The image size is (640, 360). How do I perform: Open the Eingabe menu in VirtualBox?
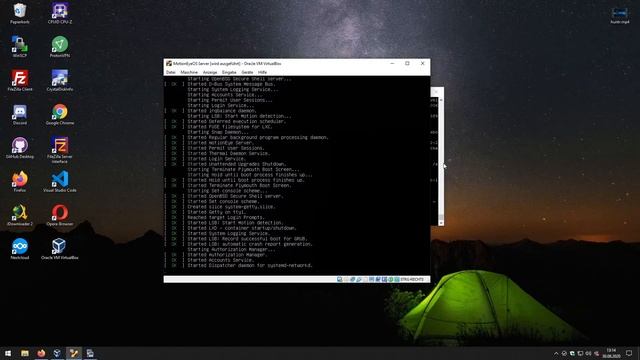click(229, 72)
